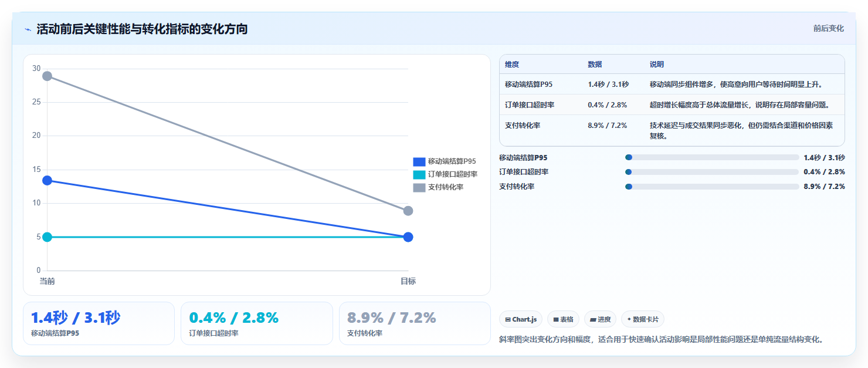Click the trend icon beside the dashboard title
The image size is (868, 368).
28,29
